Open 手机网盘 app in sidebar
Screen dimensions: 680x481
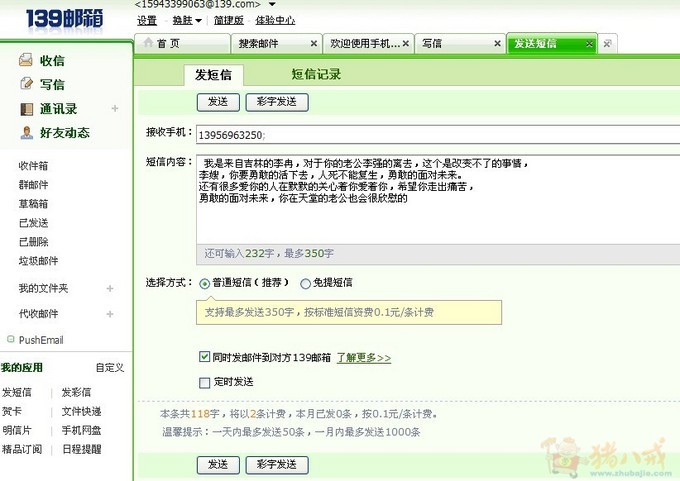click(81, 430)
